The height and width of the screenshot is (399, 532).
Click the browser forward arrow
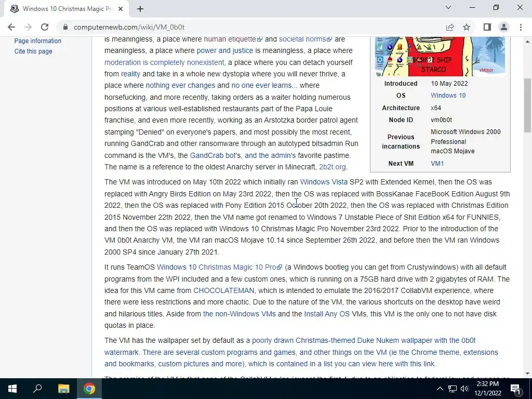(28, 27)
